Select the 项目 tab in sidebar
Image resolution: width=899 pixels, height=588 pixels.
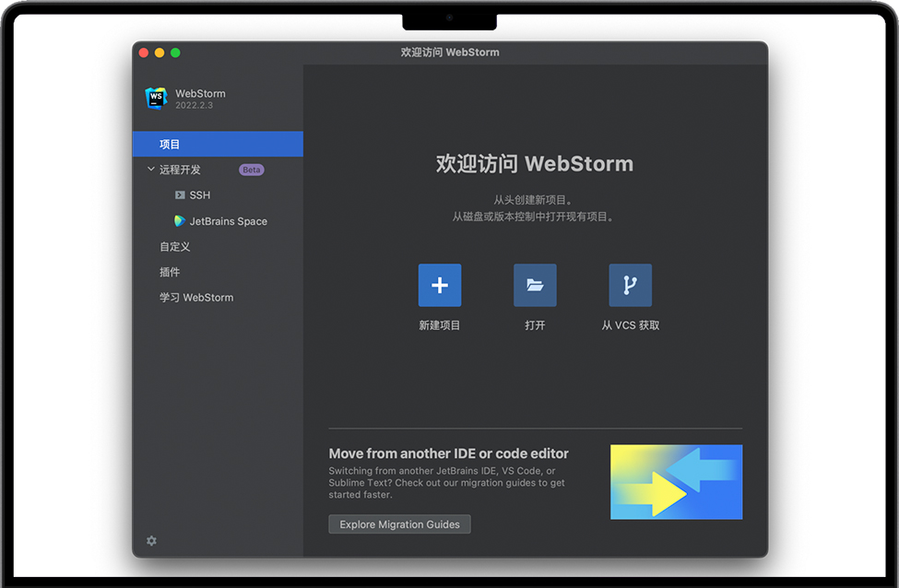point(171,145)
